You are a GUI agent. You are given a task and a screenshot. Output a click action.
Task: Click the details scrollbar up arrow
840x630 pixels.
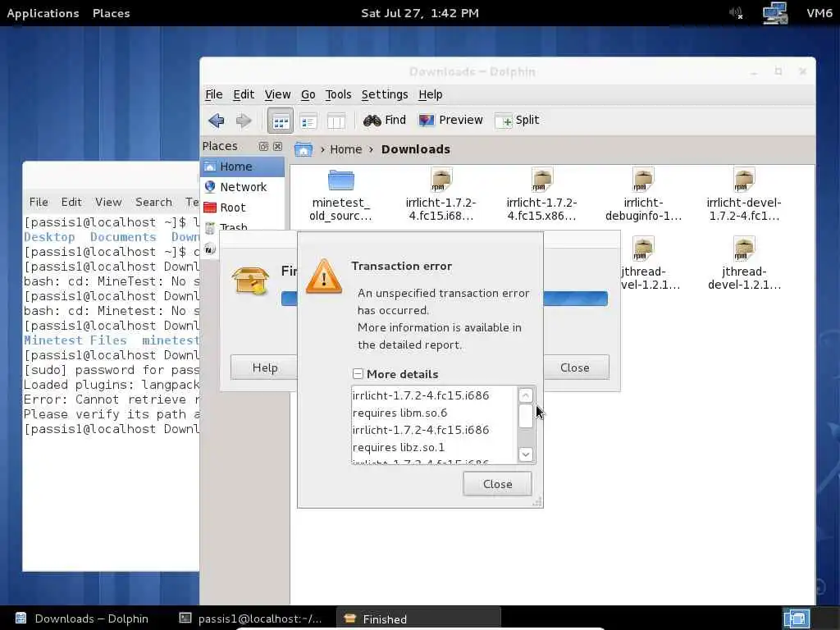click(x=526, y=395)
